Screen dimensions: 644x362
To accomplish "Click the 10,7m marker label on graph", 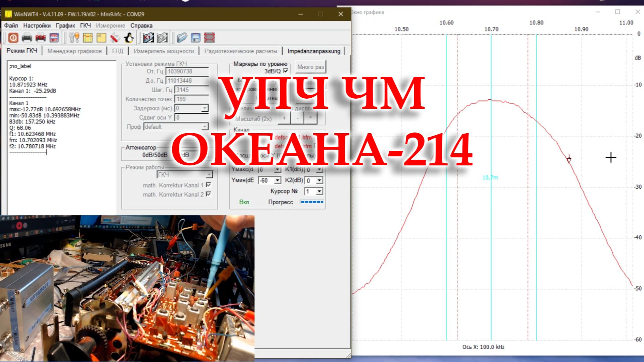I will (490, 177).
